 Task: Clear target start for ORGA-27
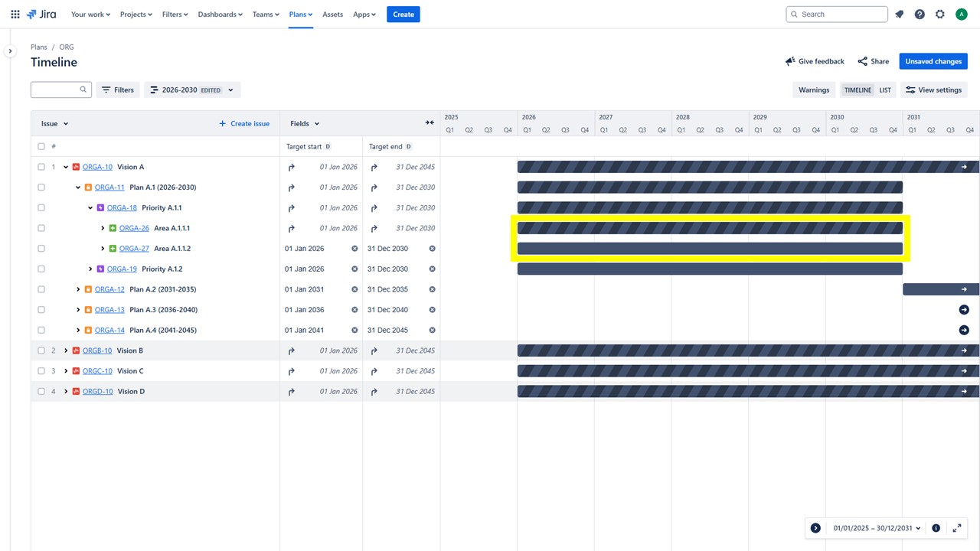click(x=354, y=249)
